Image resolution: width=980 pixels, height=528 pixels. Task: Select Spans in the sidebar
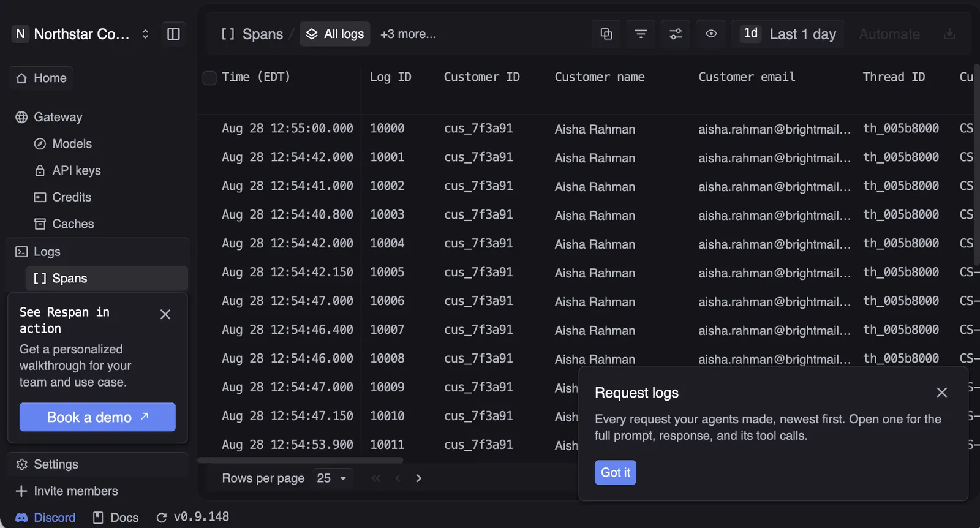(x=107, y=278)
